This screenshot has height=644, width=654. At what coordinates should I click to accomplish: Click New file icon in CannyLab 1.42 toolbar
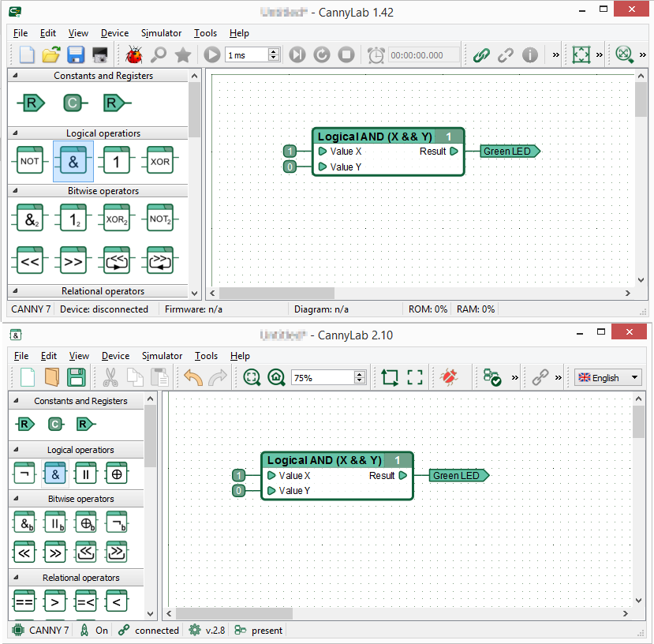tap(27, 55)
